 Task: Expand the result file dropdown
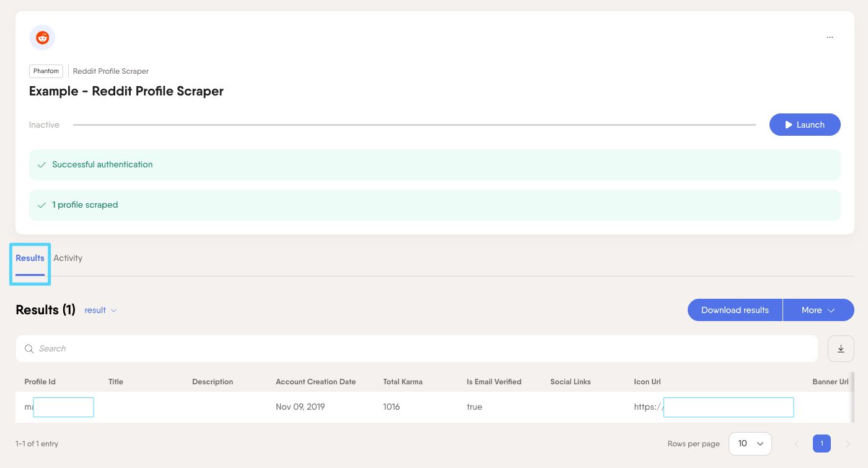click(101, 310)
